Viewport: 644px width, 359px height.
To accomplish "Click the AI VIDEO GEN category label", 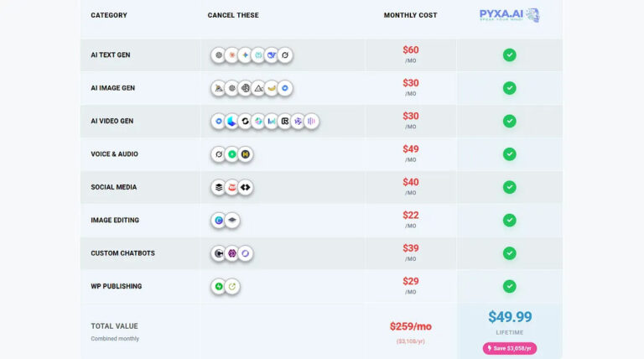I will pos(112,121).
